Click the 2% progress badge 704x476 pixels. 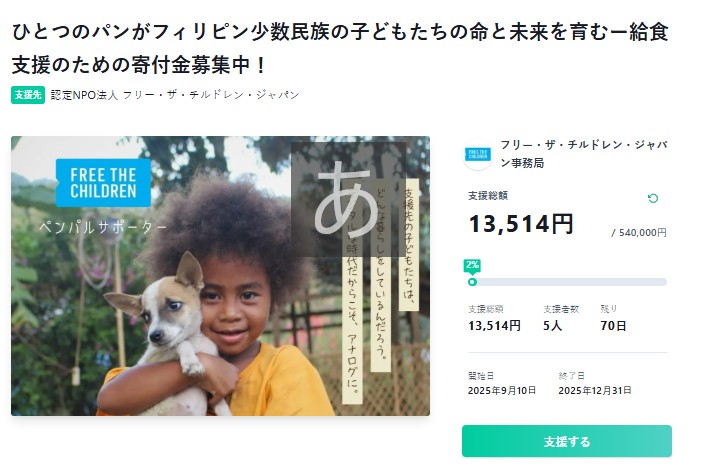click(x=472, y=265)
